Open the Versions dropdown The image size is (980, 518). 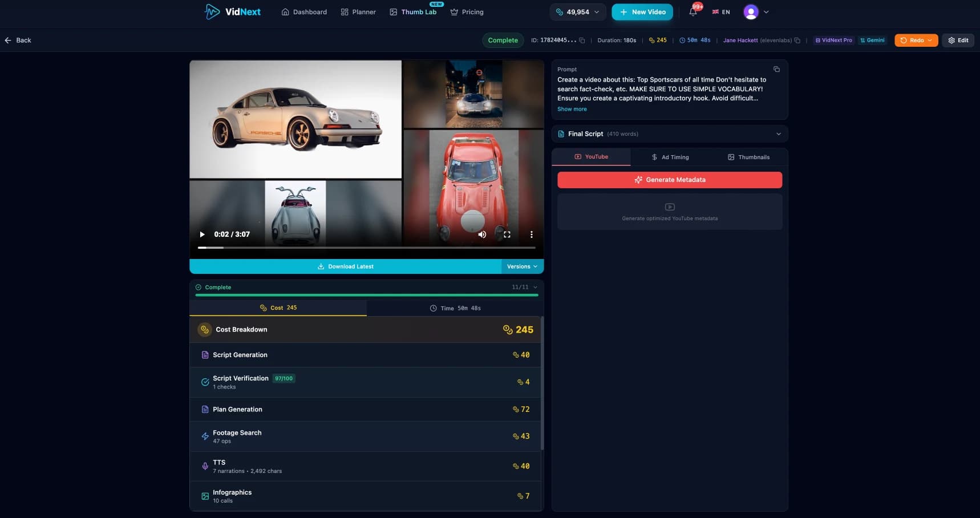(x=523, y=266)
